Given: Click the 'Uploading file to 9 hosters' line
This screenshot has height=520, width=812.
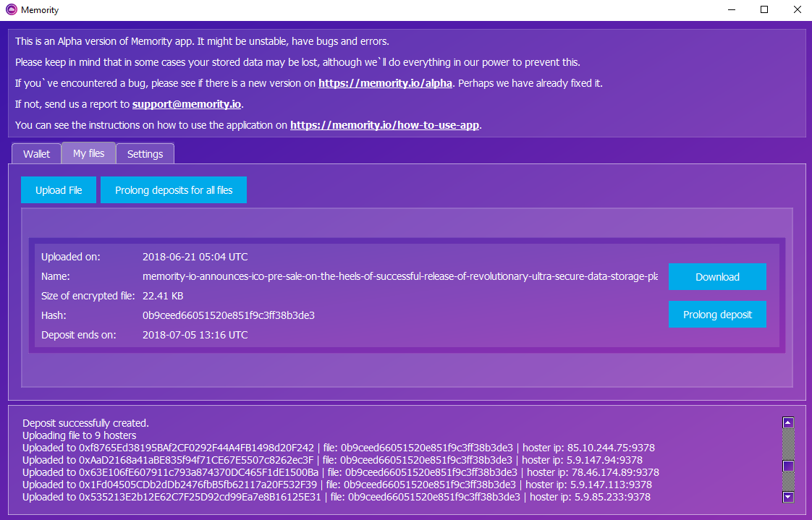Looking at the screenshot, I should click(79, 435).
